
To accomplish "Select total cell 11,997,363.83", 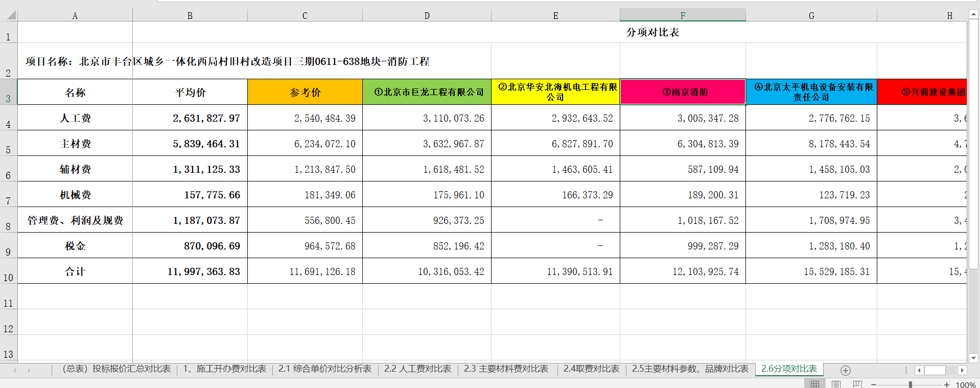I will pyautogui.click(x=190, y=271).
